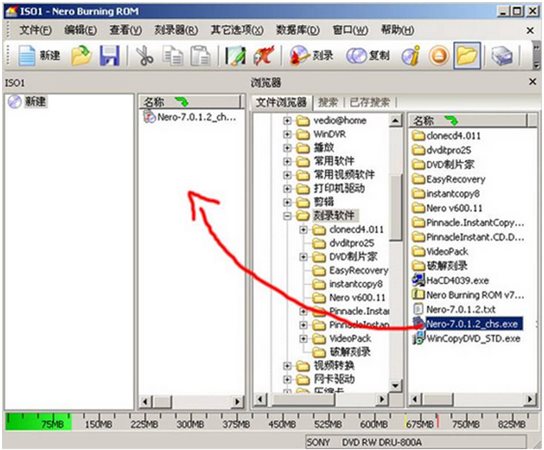Image resolution: width=544 pixels, height=450 pixels.
Task: Switch to the 已存搜索 tab
Action: tap(369, 102)
